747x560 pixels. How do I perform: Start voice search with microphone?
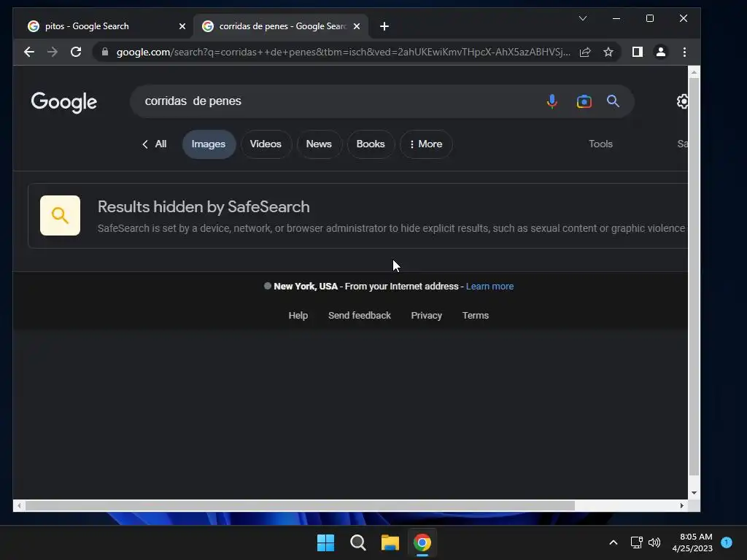(x=552, y=101)
